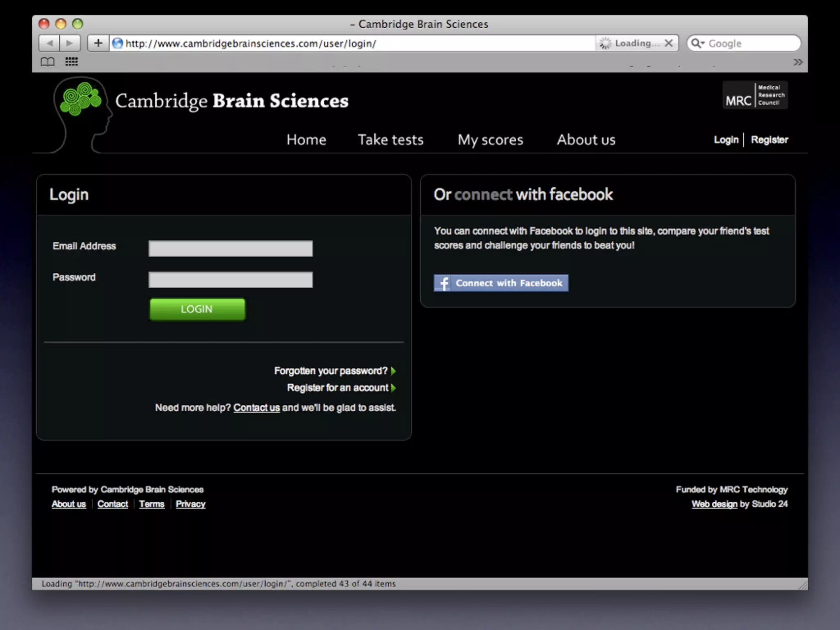Click the Email Address input field
Image resolution: width=840 pixels, height=630 pixels.
coord(231,249)
